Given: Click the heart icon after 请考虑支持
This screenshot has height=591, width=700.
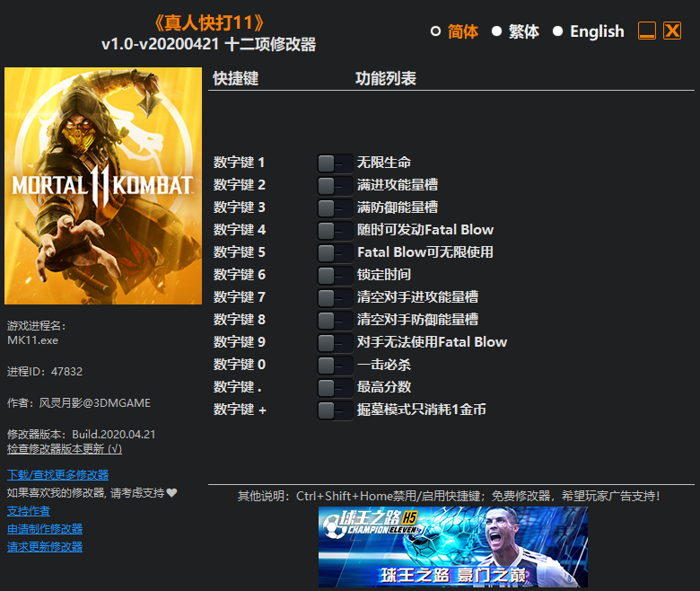Looking at the screenshot, I should tap(171, 492).
